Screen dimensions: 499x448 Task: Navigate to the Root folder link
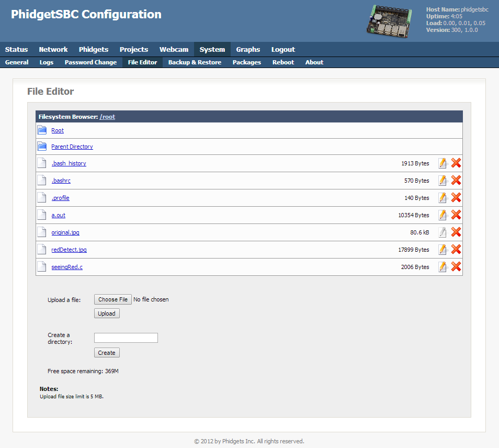point(58,130)
